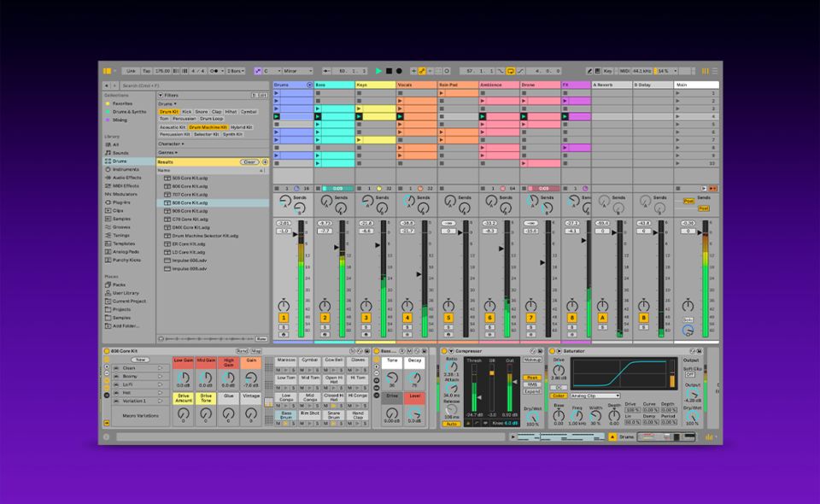
Task: Expand the Character filter group
Action: [171, 144]
